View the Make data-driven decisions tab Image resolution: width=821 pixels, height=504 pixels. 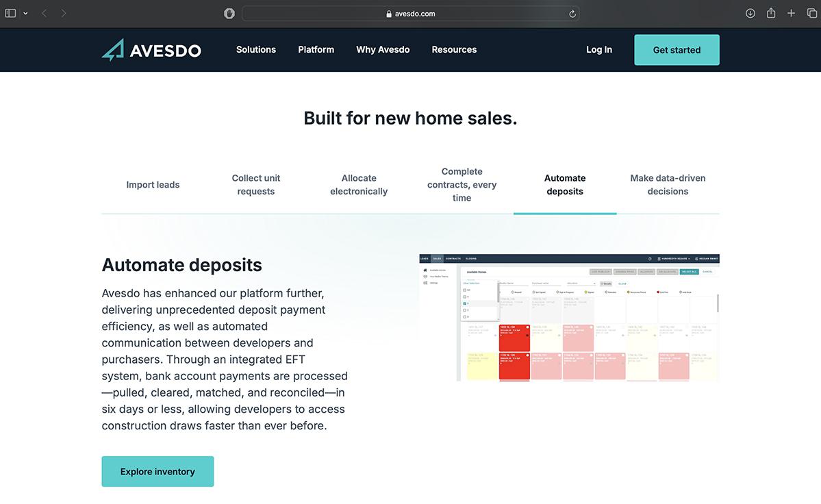coord(668,185)
